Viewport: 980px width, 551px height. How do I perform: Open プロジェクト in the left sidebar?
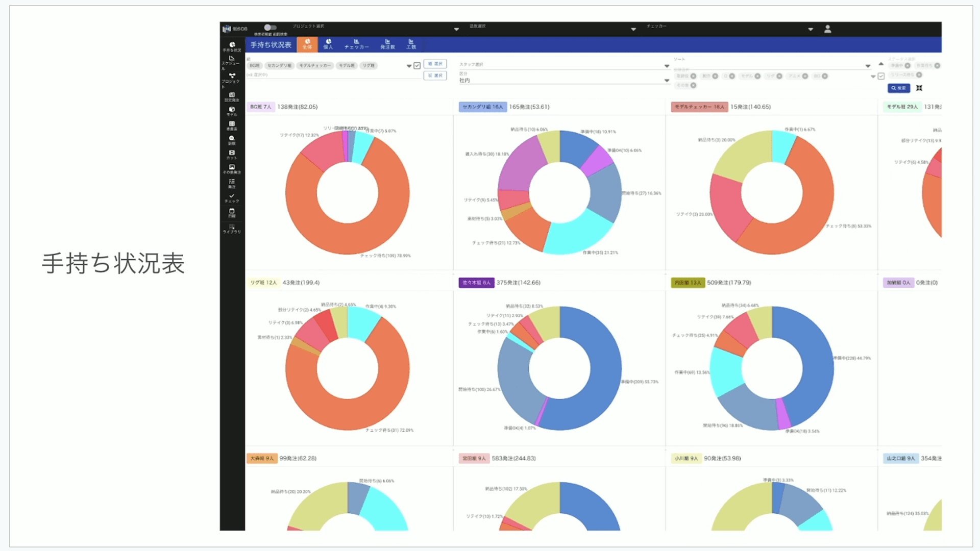coord(232,80)
